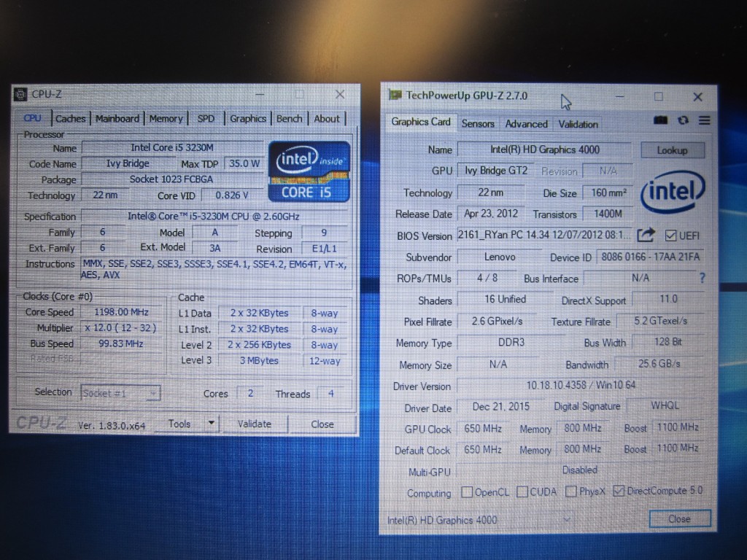Click the BIOS export share icon

(x=646, y=235)
